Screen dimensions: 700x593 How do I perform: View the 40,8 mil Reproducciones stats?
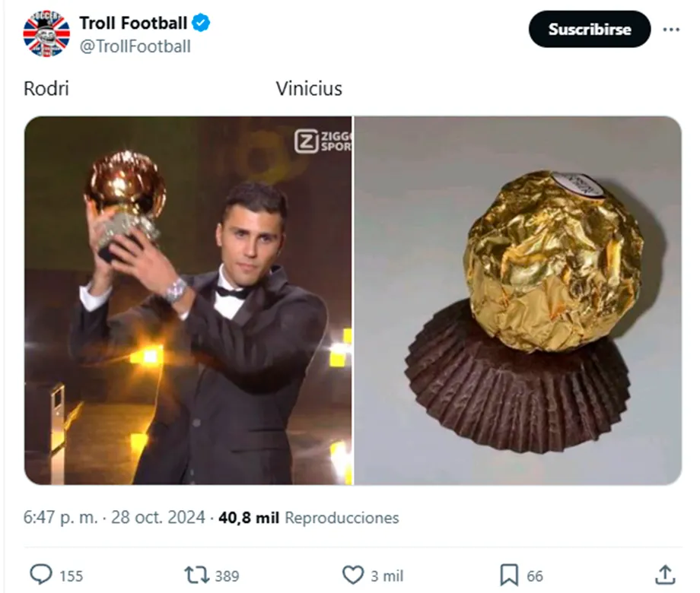(308, 518)
